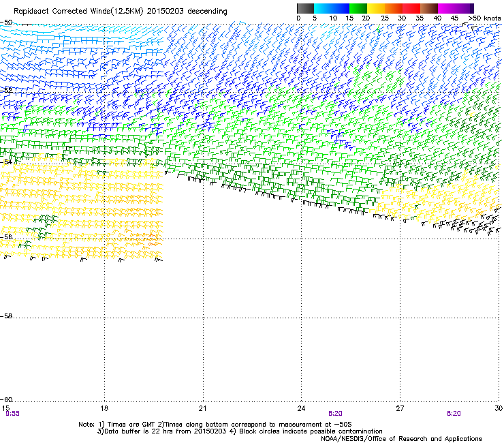Click the purple 9:55 pass time label

click(x=12, y=414)
